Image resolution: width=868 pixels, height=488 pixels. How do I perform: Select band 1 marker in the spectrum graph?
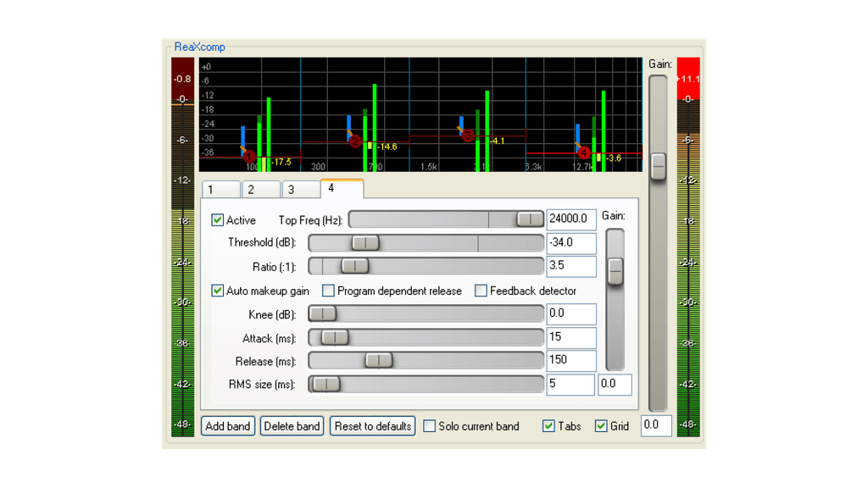(251, 156)
